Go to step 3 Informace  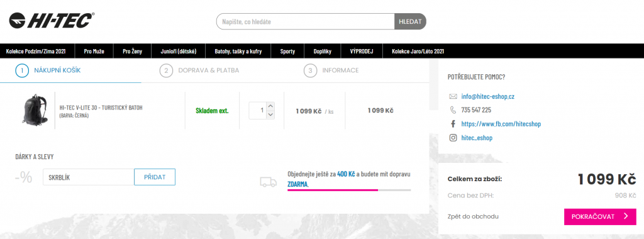coord(331,70)
